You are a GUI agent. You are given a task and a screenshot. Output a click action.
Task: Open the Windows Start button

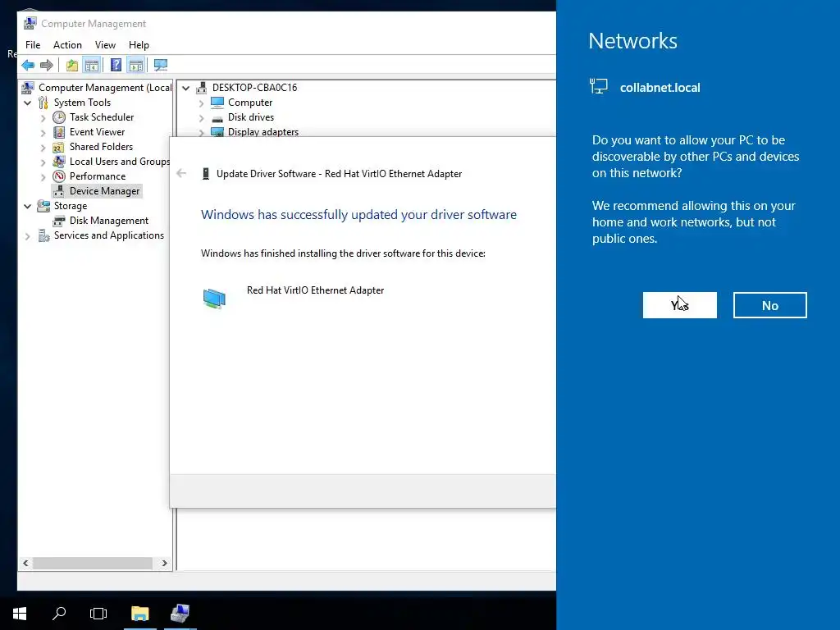[20, 614]
